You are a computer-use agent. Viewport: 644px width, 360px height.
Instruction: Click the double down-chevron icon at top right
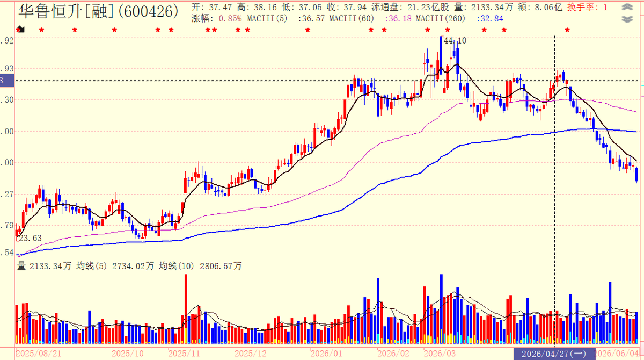coord(626,19)
